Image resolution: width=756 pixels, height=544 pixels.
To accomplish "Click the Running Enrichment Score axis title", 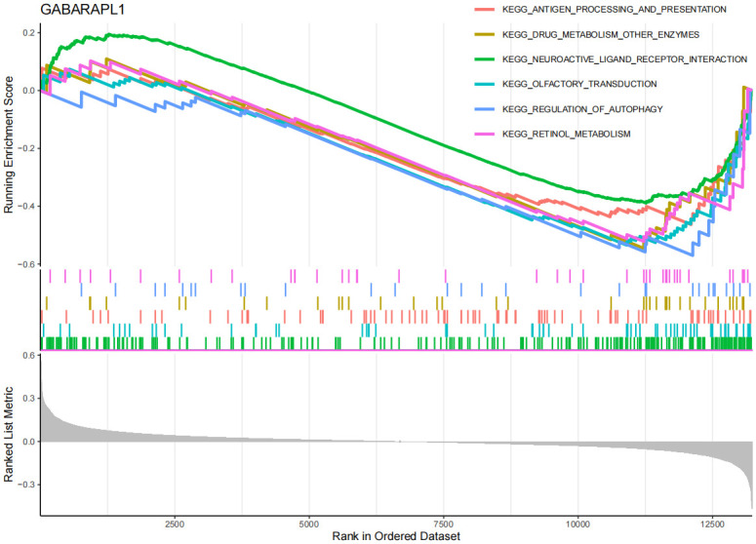I will click(9, 144).
